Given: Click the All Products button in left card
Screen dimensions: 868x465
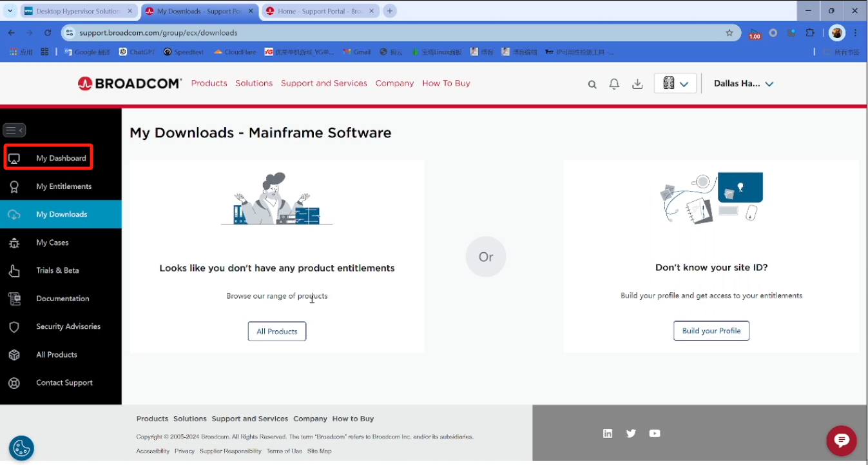Looking at the screenshot, I should tap(277, 331).
